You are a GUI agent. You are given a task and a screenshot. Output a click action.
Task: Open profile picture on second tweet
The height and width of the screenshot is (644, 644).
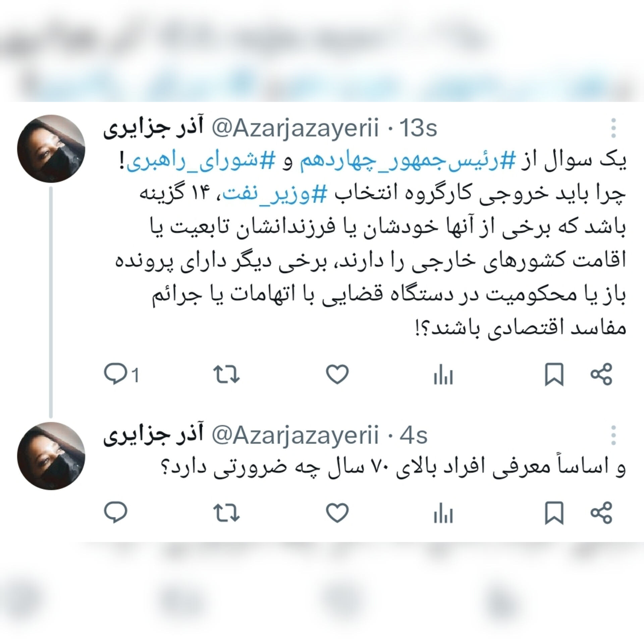51,456
